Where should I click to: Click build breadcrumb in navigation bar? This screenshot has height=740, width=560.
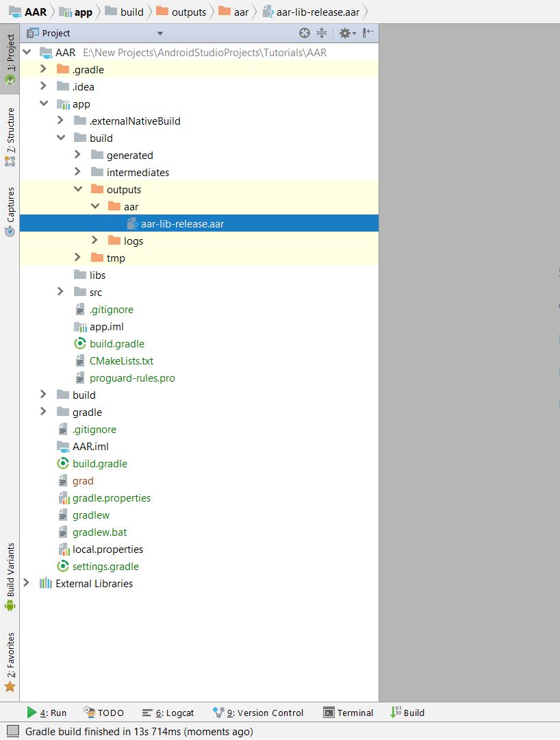(x=125, y=12)
